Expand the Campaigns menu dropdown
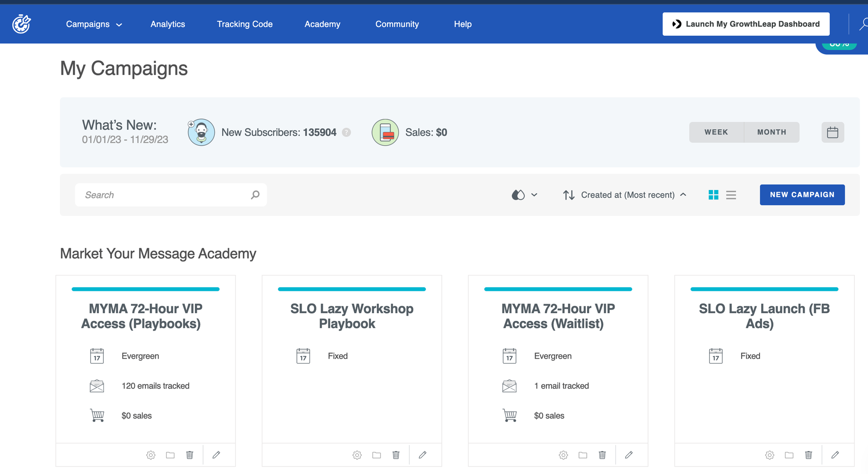 point(94,24)
